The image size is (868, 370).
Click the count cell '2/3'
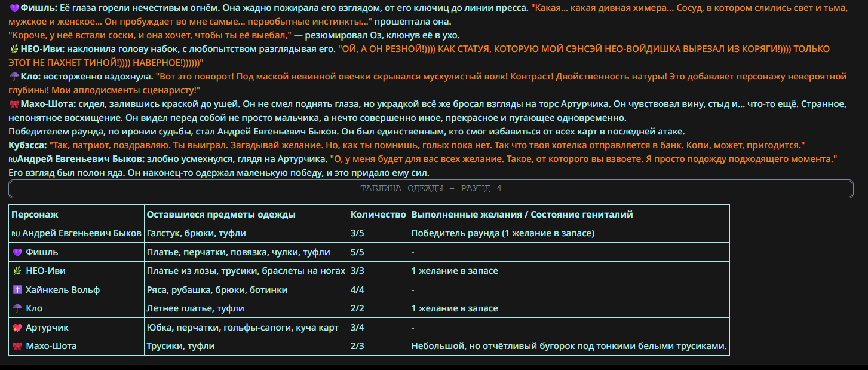(379, 347)
